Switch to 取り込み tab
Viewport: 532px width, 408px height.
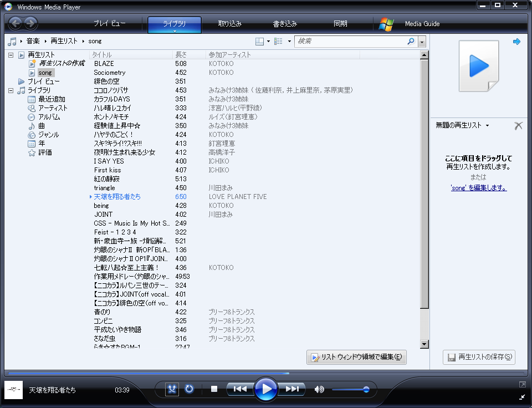tap(229, 24)
